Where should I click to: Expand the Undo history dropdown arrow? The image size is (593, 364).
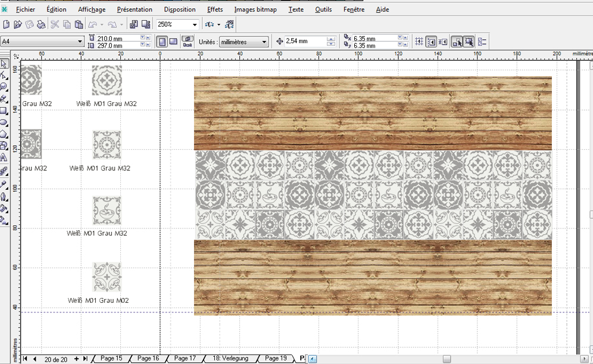click(x=102, y=24)
